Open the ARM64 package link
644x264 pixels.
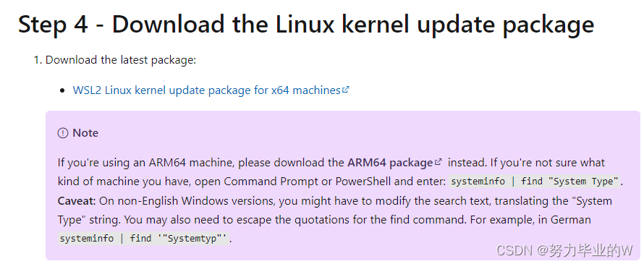[390, 163]
